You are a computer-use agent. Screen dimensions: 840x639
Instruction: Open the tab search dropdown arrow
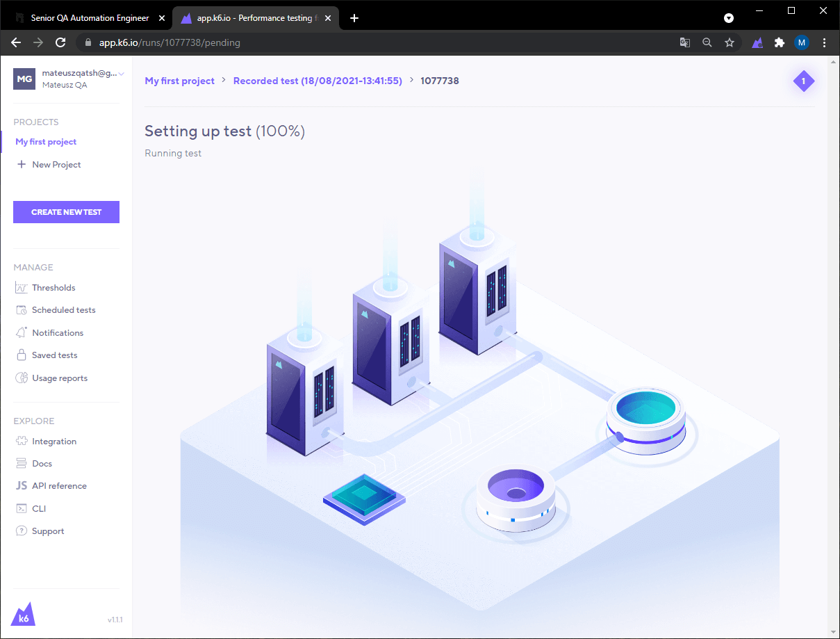[729, 18]
